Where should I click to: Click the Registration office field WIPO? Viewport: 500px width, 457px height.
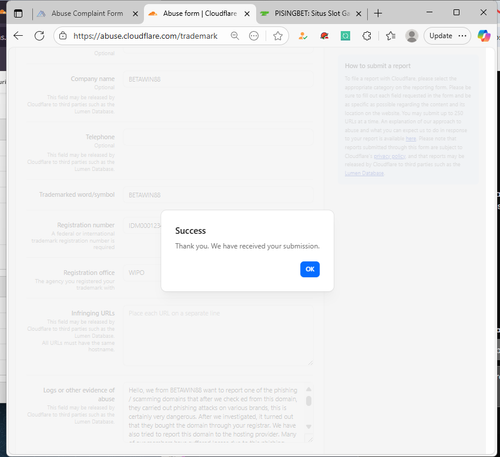click(x=142, y=273)
